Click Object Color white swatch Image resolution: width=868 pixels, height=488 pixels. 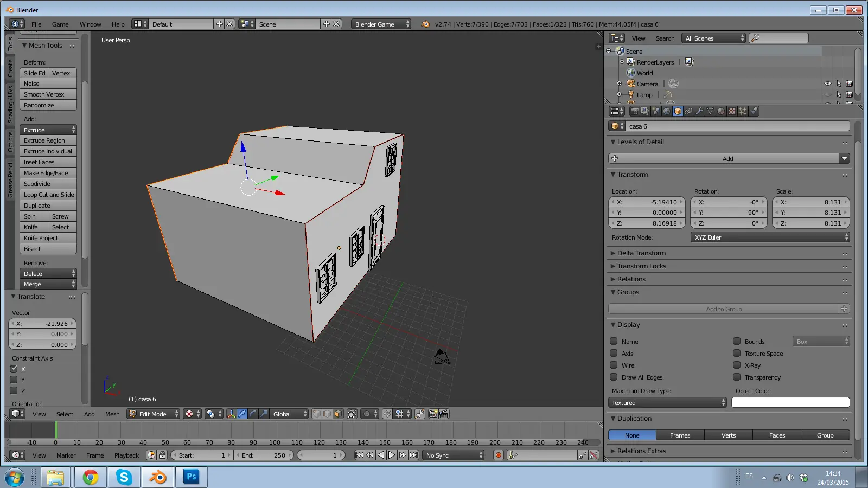pos(790,402)
